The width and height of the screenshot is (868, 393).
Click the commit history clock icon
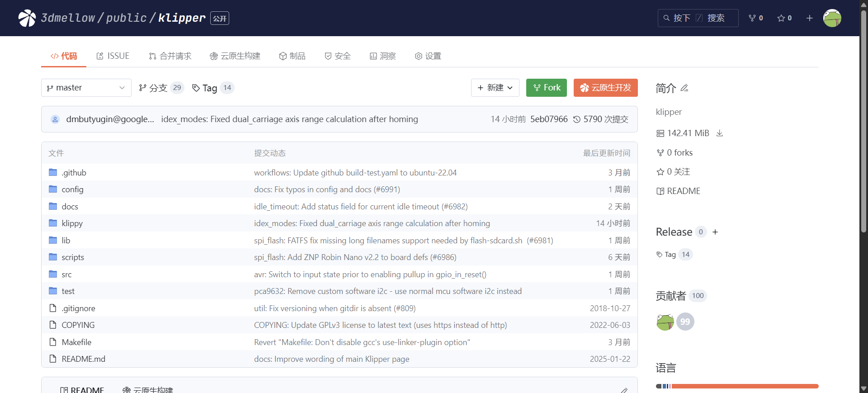tap(577, 119)
